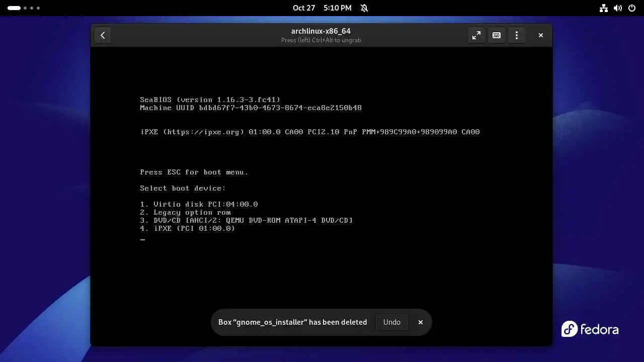644x362 pixels.
Task: Go back using the header arrow button
Action: 103,35
